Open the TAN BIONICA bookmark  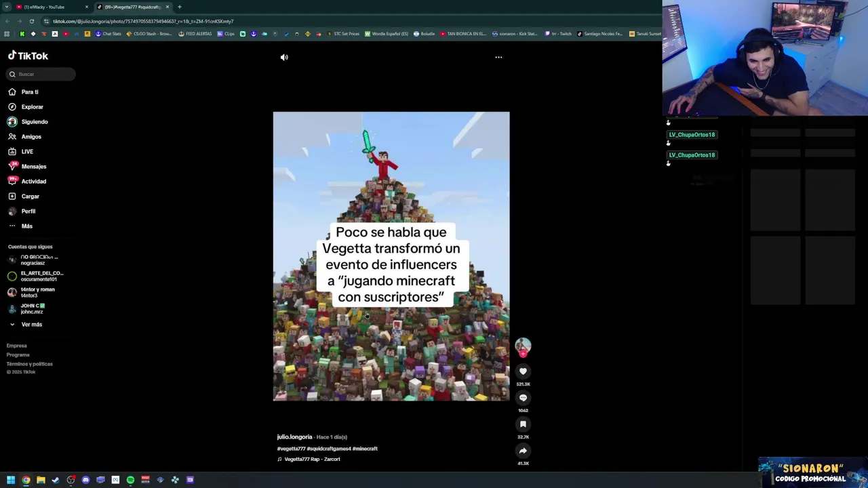[463, 34]
